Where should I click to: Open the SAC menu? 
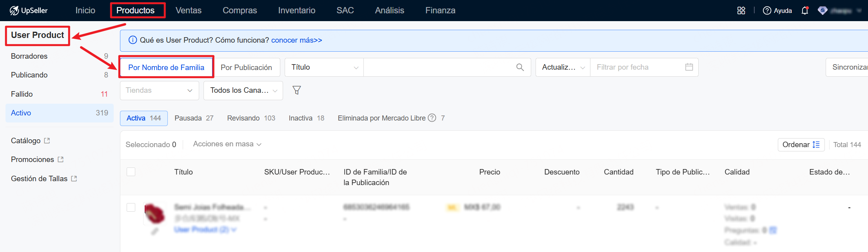click(345, 11)
